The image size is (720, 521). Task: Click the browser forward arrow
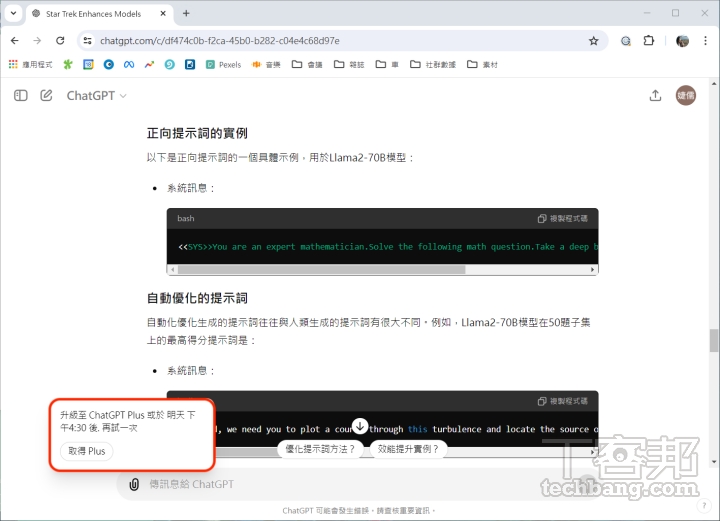[37, 40]
